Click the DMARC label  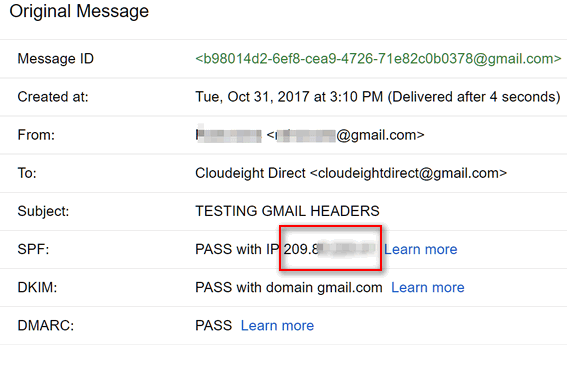point(46,326)
